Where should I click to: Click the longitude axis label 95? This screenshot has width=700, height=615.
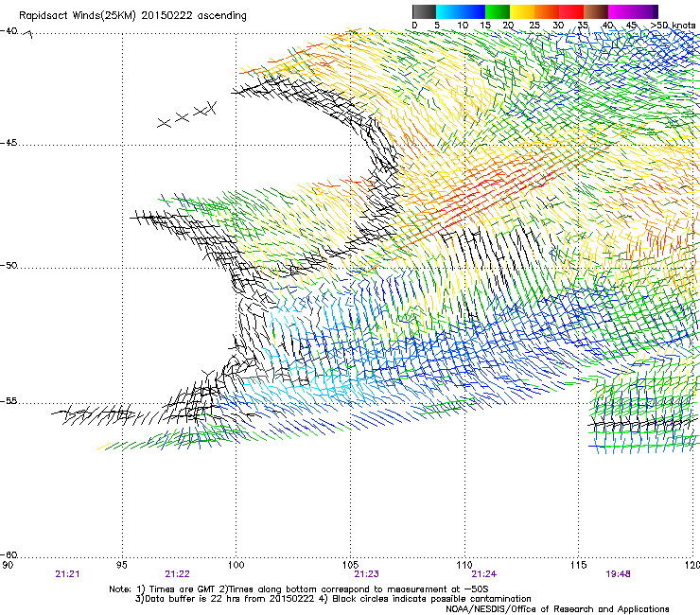click(121, 565)
